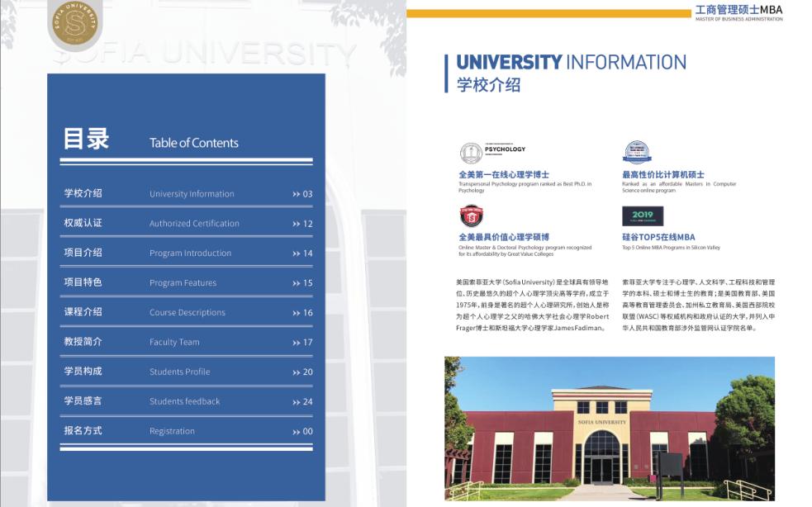The height and width of the screenshot is (507, 812).
Task: Click the double-arrow beside page number 24
Action: coord(297,402)
